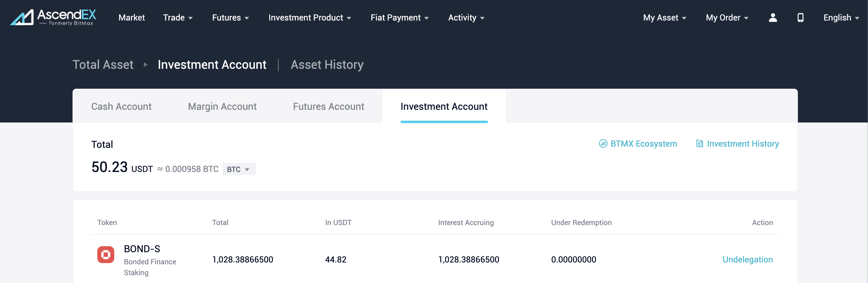Switch to the Margin Account tab
The height and width of the screenshot is (283, 868).
point(222,106)
